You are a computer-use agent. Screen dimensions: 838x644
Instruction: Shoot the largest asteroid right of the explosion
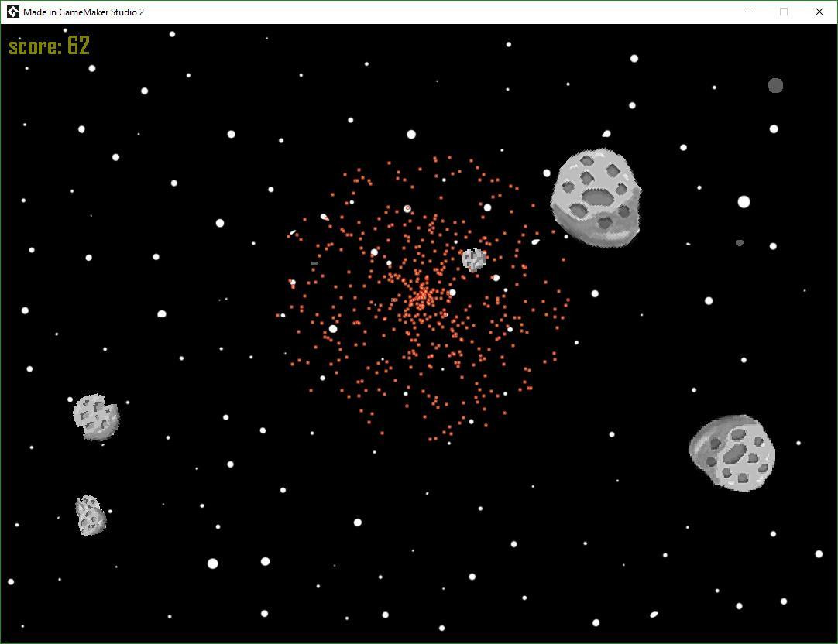coord(596,197)
